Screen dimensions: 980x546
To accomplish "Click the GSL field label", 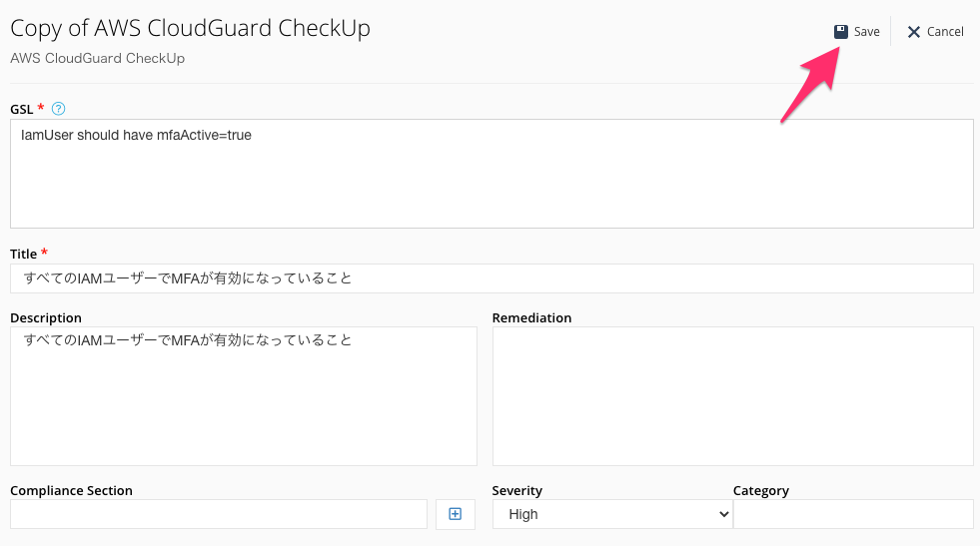I will [22, 108].
